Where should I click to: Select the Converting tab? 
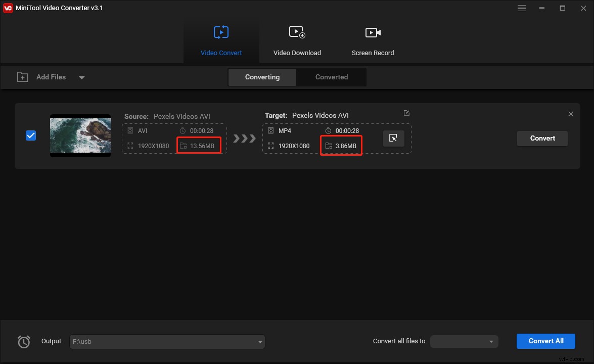[x=262, y=77]
